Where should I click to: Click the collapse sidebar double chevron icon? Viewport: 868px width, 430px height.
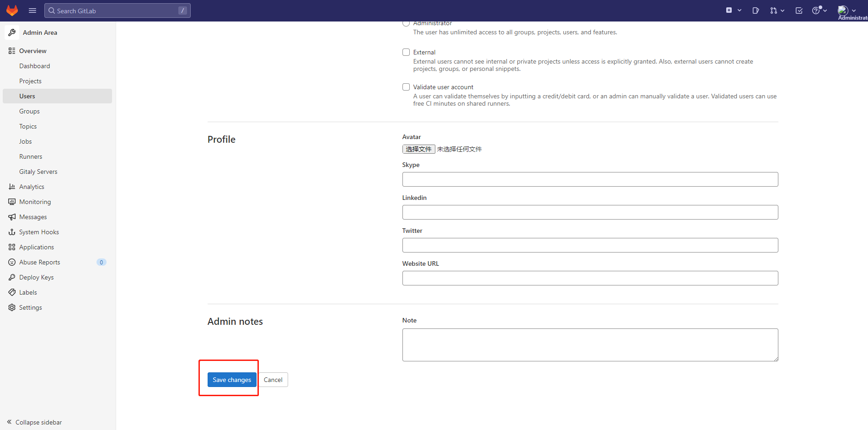[9, 422]
